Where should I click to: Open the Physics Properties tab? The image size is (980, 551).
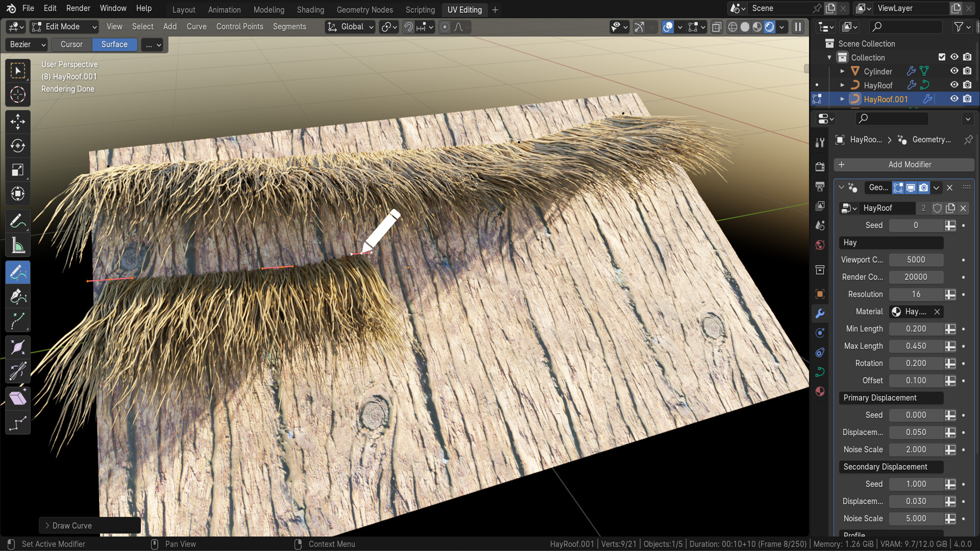820,352
